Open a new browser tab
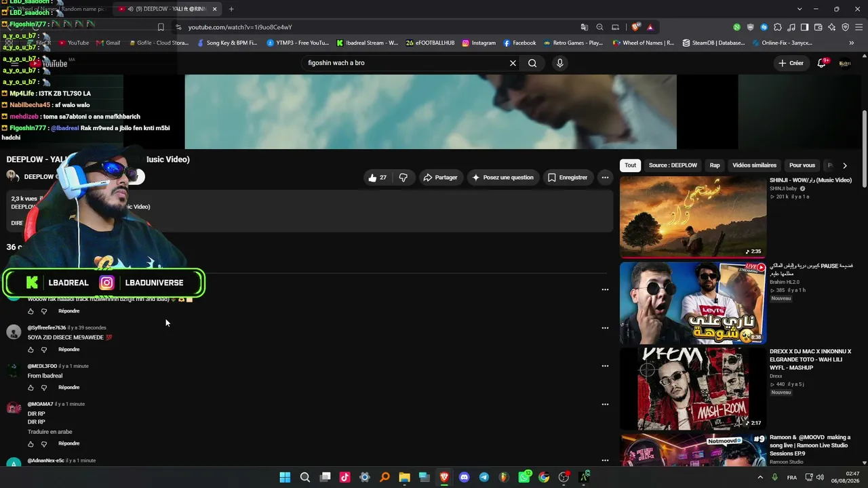Screen dimensions: 868x488 tap(231, 9)
